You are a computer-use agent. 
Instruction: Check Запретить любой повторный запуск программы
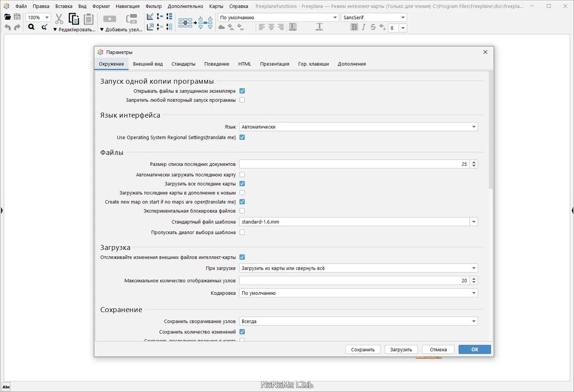pos(242,100)
